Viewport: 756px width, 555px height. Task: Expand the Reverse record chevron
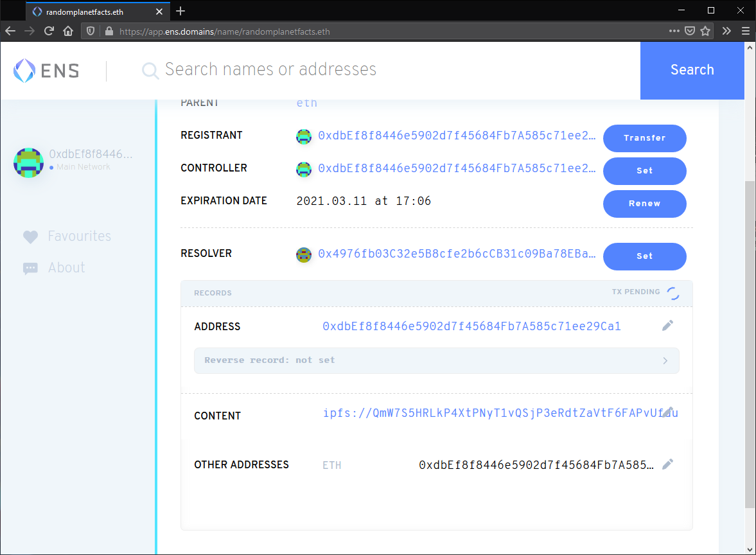tap(665, 361)
